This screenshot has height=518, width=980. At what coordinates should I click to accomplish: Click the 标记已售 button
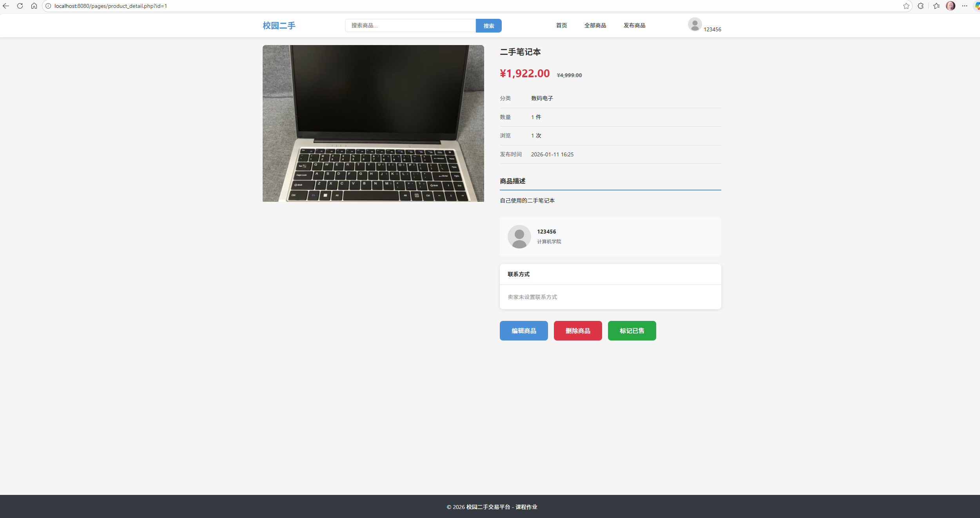632,330
